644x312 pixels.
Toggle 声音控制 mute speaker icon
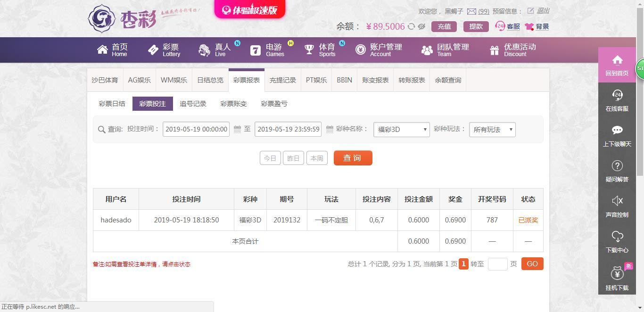click(617, 201)
